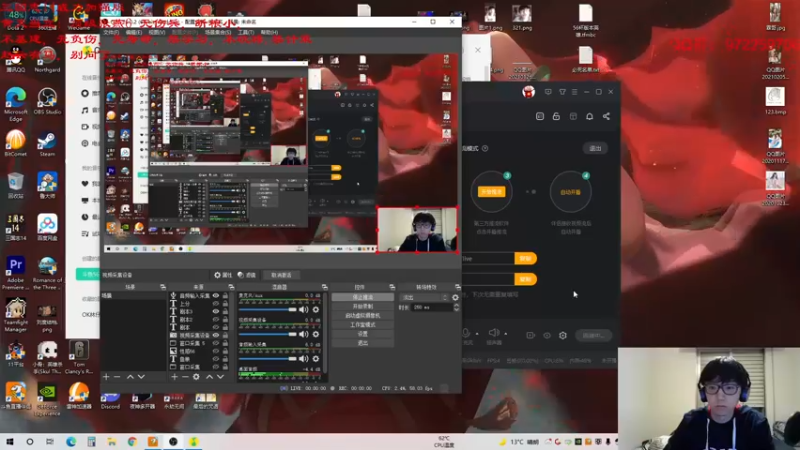Toggle lock on 视频采集设备 source
Image resolution: width=800 pixels, height=450 pixels.
pyautogui.click(x=225, y=335)
